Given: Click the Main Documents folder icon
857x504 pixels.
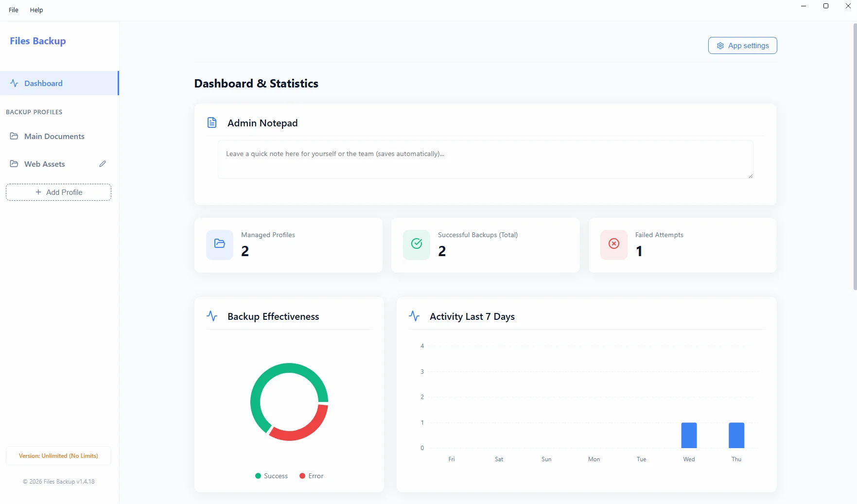Looking at the screenshot, I should (14, 136).
